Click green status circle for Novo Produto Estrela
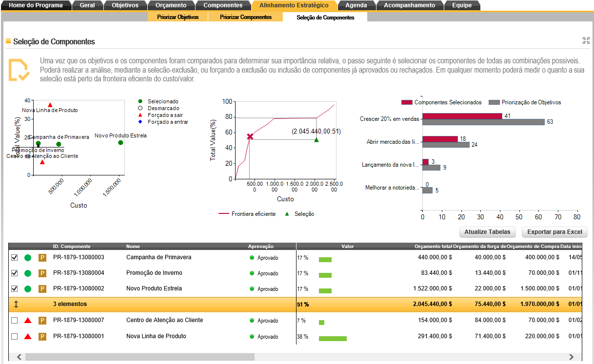 click(28, 289)
